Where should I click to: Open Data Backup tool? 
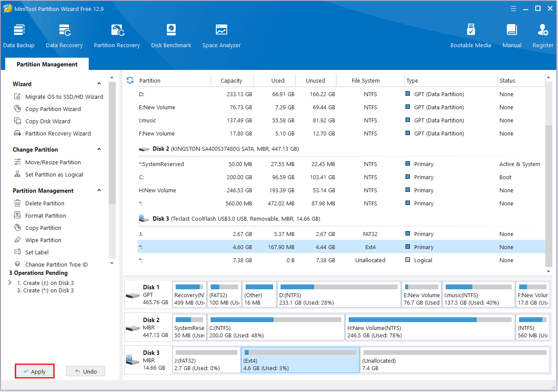pyautogui.click(x=19, y=36)
